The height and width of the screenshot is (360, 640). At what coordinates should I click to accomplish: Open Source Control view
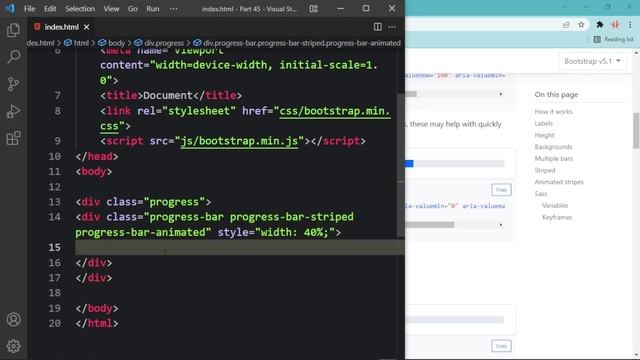tap(13, 84)
